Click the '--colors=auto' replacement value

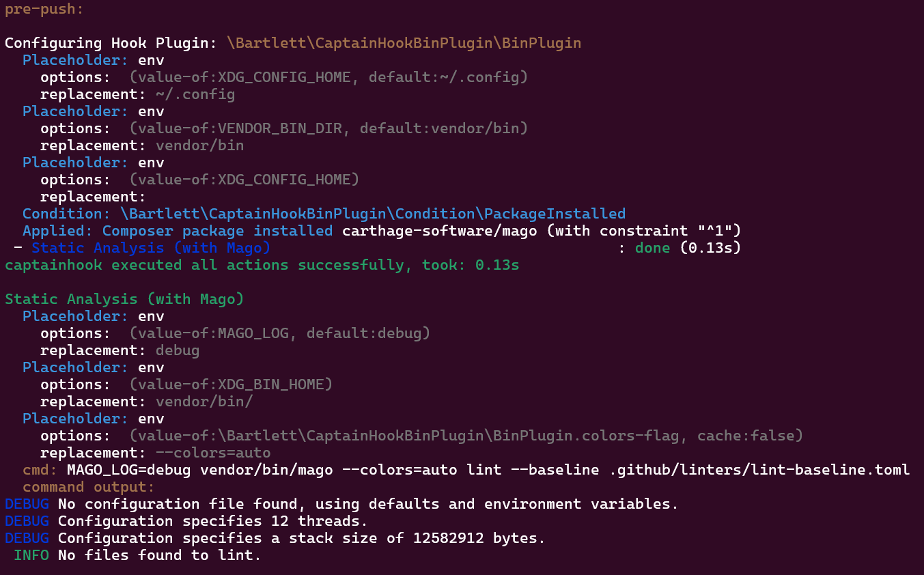tap(213, 453)
